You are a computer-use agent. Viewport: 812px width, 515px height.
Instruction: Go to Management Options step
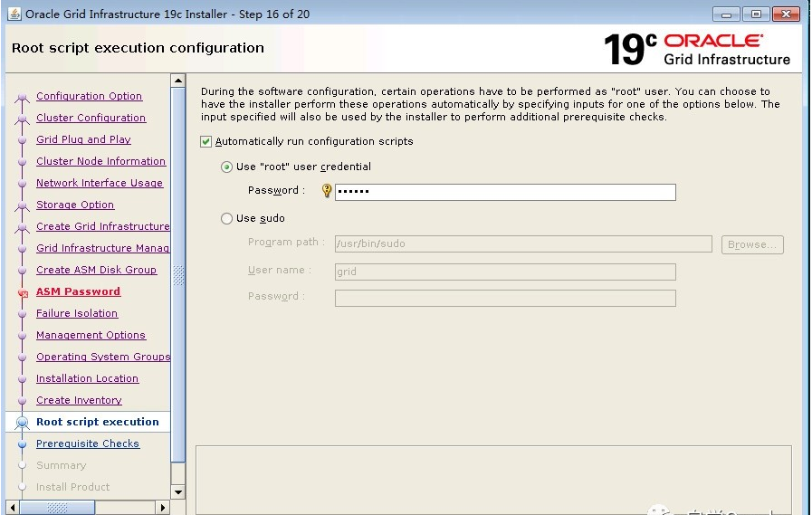pos(91,335)
